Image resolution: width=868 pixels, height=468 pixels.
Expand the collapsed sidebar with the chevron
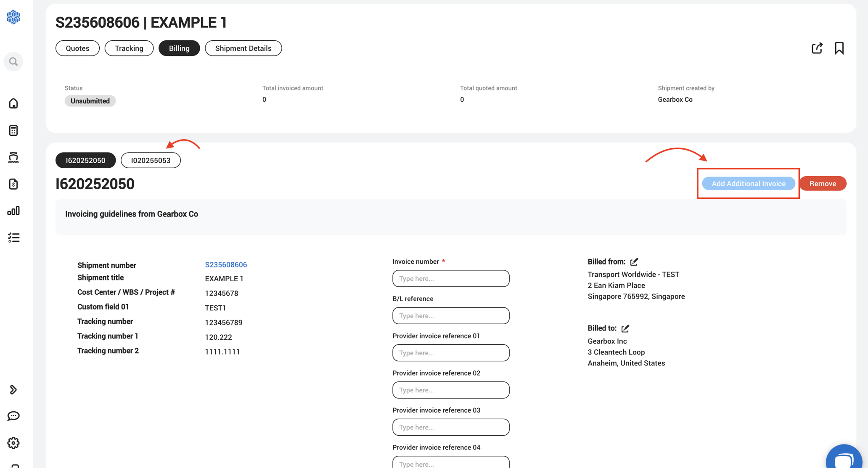click(x=13, y=389)
